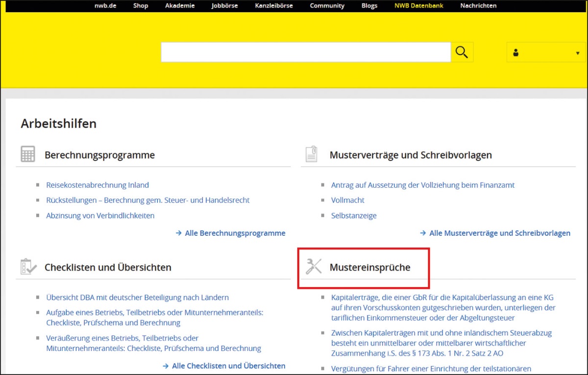The height and width of the screenshot is (375, 588).
Task: Click the checklist icon beside Checklisten und Übersichten
Action: tap(28, 267)
